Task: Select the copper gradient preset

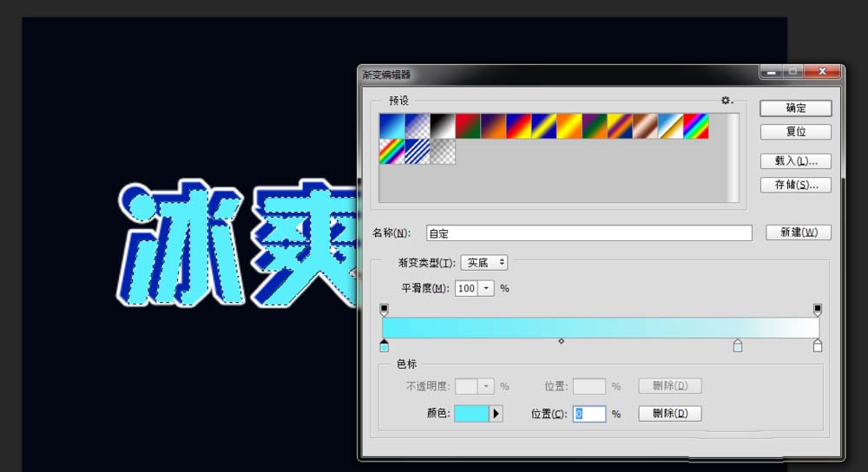Action: [x=646, y=126]
